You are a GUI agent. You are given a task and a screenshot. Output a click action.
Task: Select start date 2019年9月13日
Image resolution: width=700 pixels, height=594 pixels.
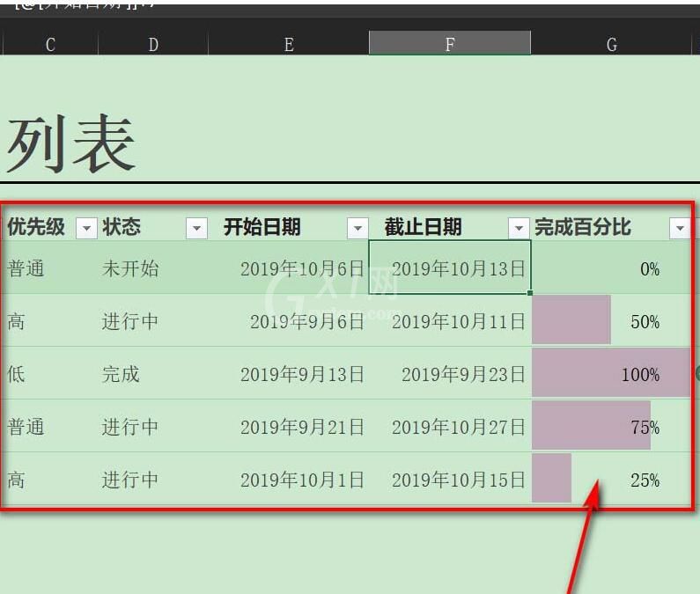tap(289, 373)
